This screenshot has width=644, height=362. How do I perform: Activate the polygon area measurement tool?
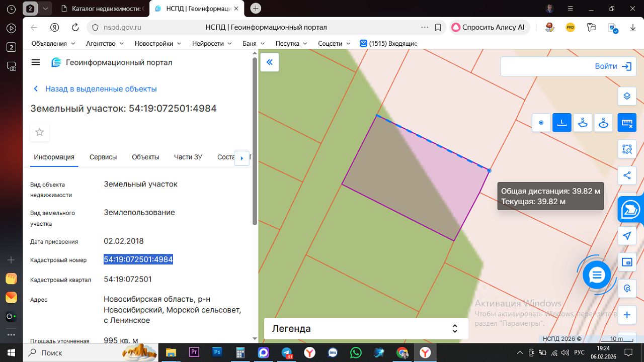(583, 122)
